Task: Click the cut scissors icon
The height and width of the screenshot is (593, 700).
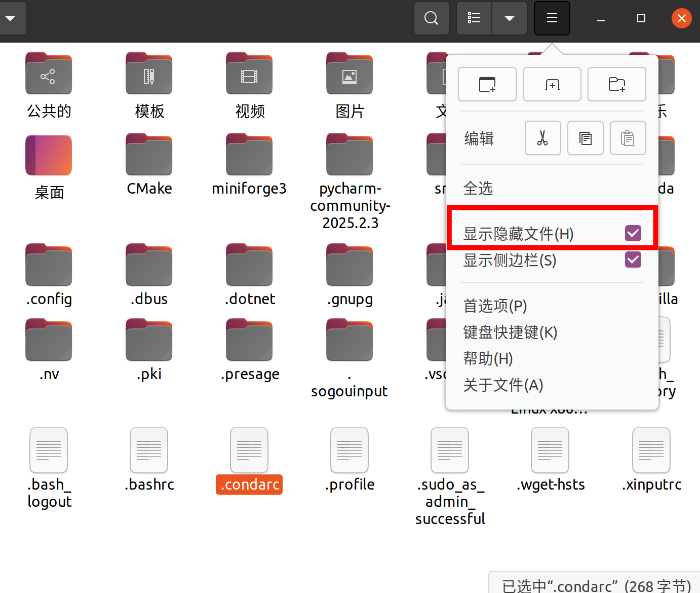Action: (543, 138)
